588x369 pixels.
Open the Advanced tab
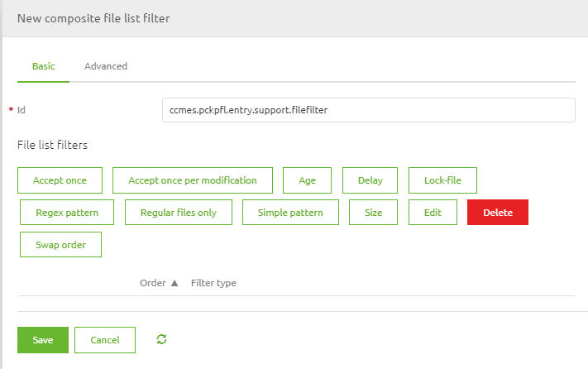(x=106, y=66)
